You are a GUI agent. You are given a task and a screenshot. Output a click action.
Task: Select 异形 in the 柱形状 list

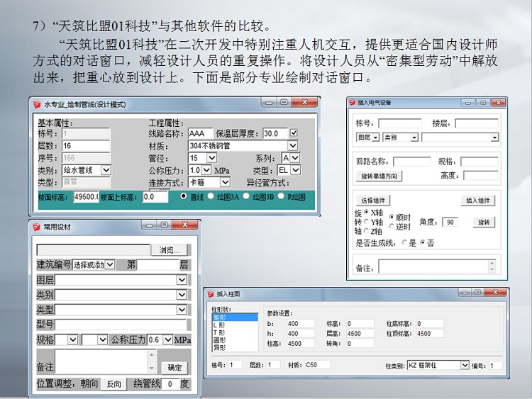coord(235,347)
